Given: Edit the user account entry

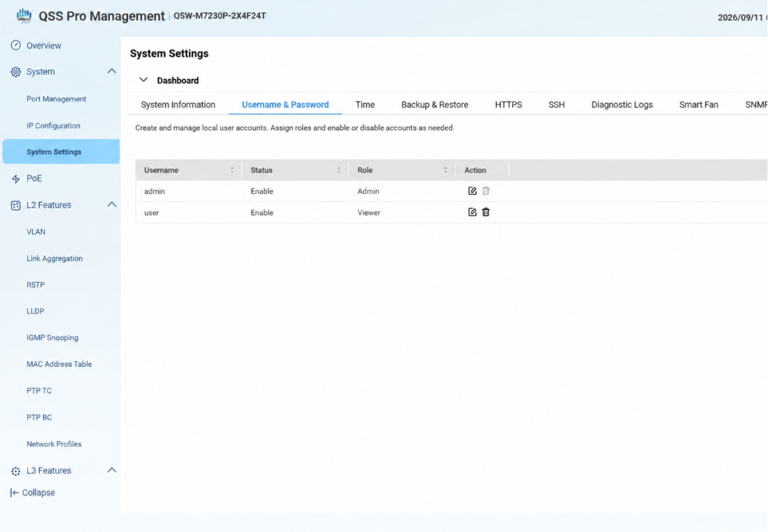Looking at the screenshot, I should 472,212.
